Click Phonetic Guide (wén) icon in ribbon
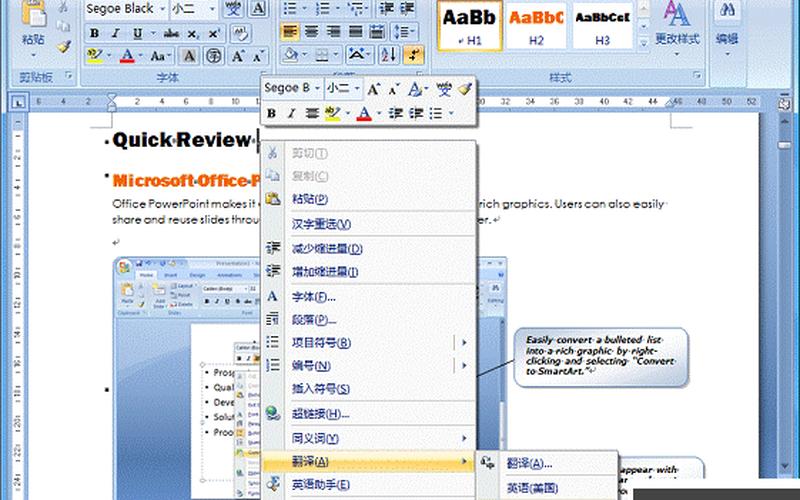The height and width of the screenshot is (500, 800). click(233, 9)
